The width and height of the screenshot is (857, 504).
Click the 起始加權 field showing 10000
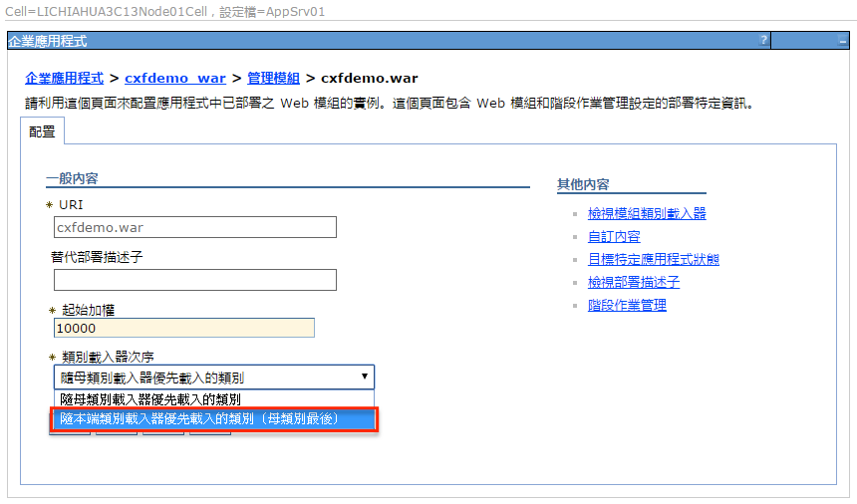coord(184,329)
